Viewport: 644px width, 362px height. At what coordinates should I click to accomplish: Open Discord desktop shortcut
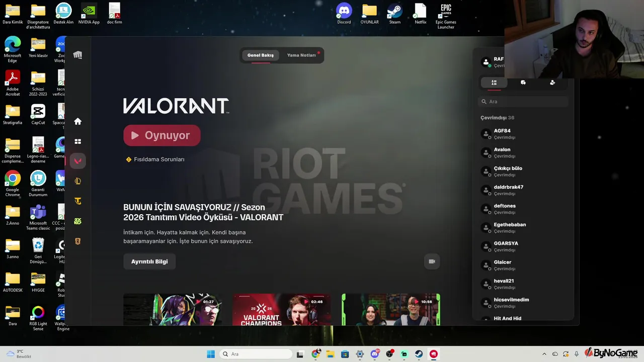(344, 14)
